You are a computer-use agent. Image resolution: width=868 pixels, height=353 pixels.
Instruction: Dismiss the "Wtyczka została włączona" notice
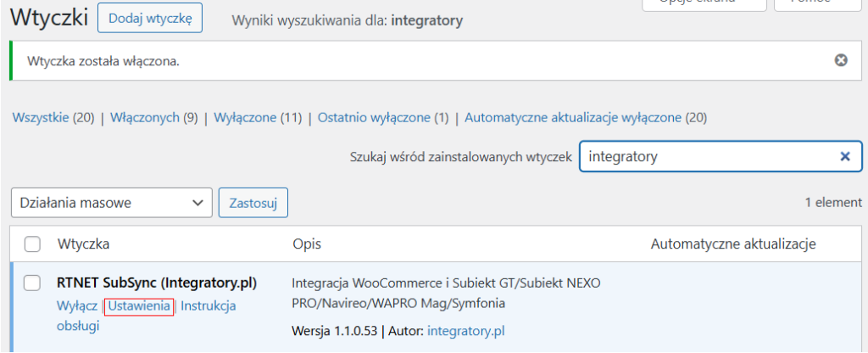(840, 60)
